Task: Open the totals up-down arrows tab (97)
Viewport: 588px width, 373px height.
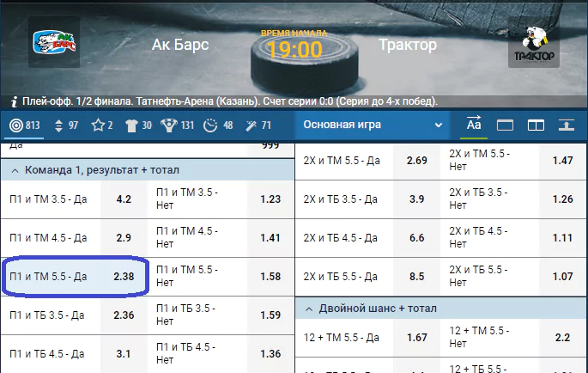Action: [x=66, y=125]
